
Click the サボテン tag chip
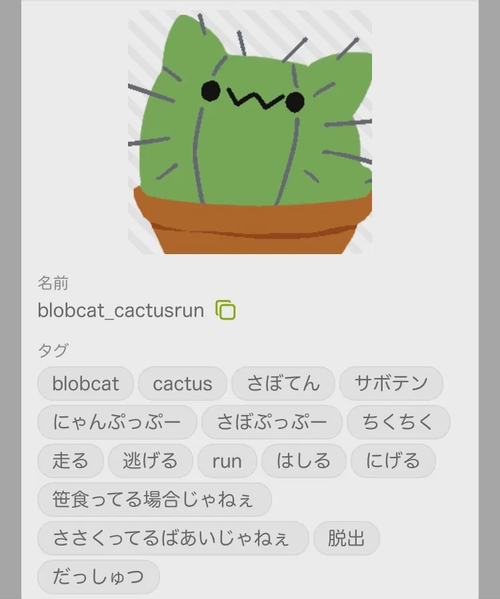tap(391, 384)
